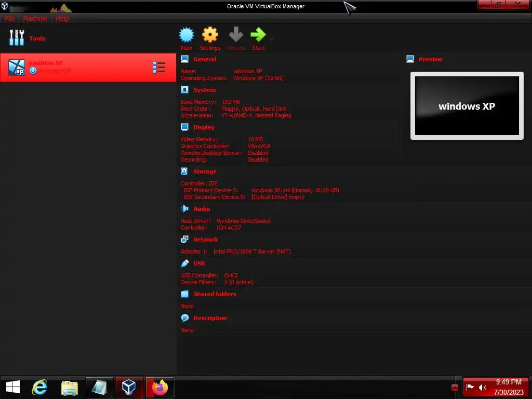Click the Storage section disk icon
532x399 pixels.
pos(184,171)
